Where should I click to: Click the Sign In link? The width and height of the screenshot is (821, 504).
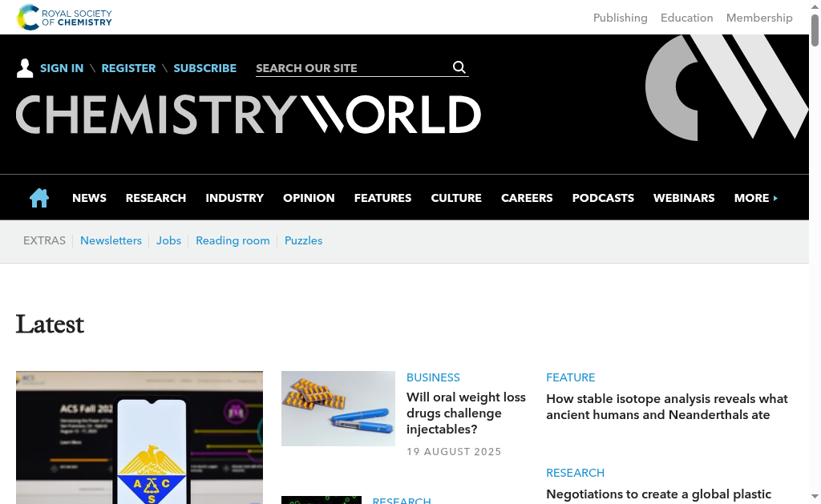coord(62,68)
